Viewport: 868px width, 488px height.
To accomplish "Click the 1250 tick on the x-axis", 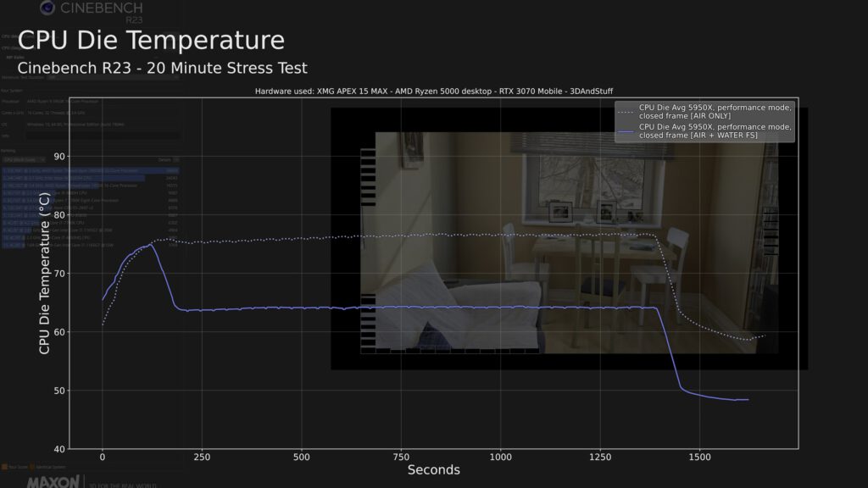I will click(x=600, y=457).
